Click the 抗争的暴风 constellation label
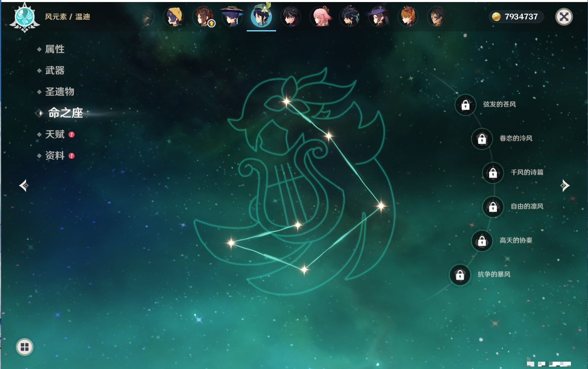The height and width of the screenshot is (369, 588). [x=494, y=274]
